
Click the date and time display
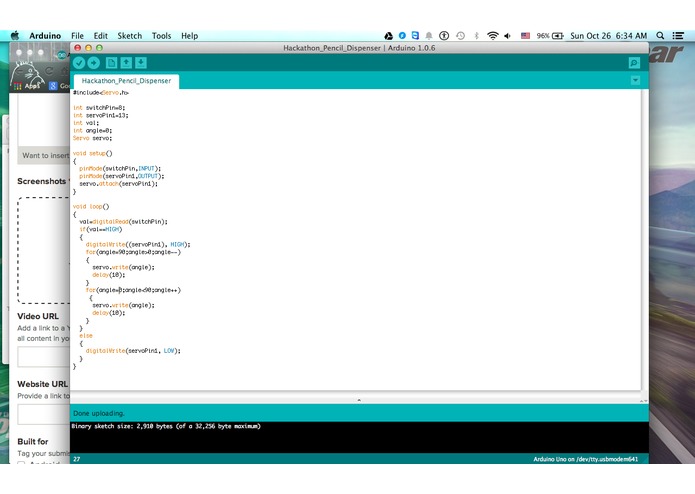(x=608, y=36)
